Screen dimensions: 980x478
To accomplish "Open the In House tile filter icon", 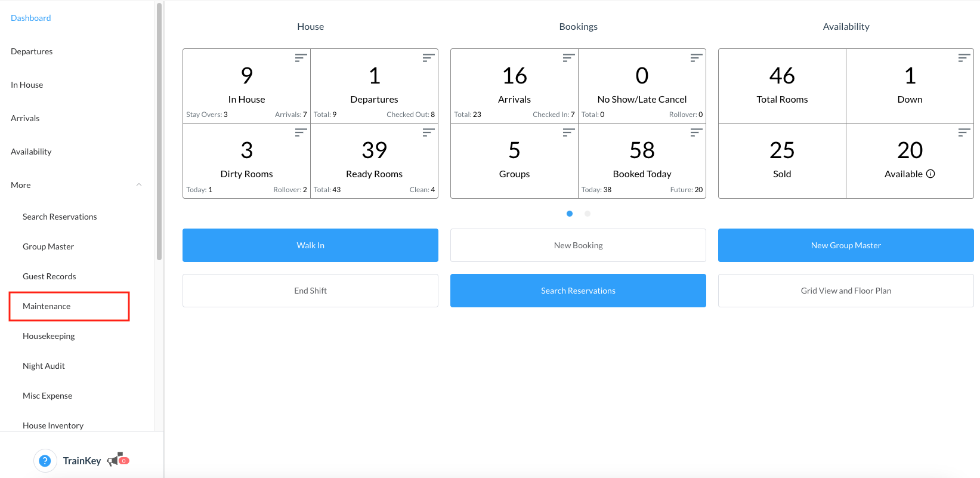I will click(301, 58).
